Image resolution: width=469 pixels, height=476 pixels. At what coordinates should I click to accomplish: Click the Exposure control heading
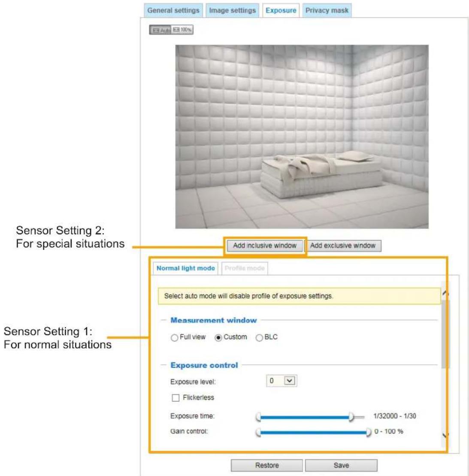click(x=204, y=365)
